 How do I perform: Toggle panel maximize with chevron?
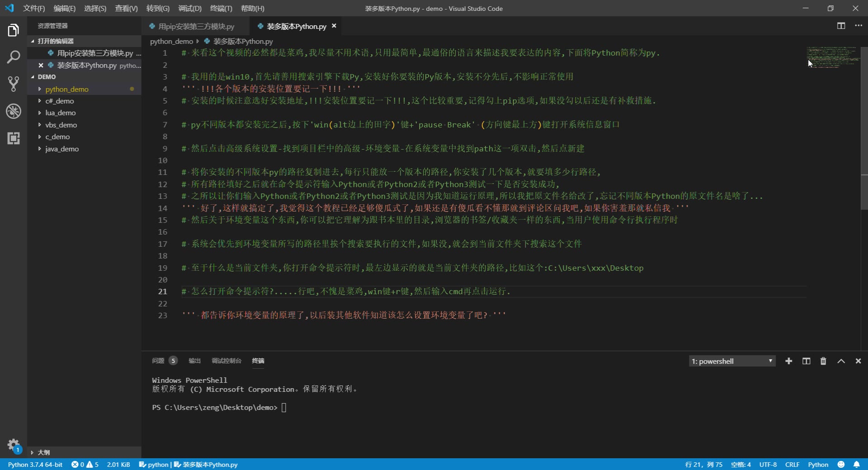[840, 361]
